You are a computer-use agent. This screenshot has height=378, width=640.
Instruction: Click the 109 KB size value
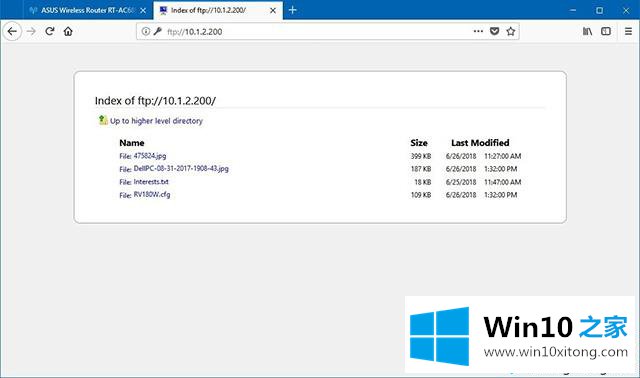coord(421,195)
